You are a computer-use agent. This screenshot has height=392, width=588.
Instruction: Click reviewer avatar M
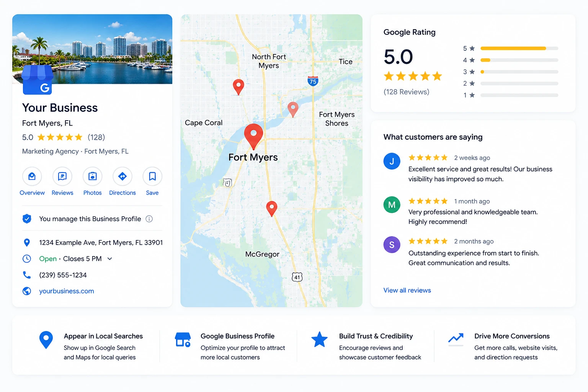(392, 205)
